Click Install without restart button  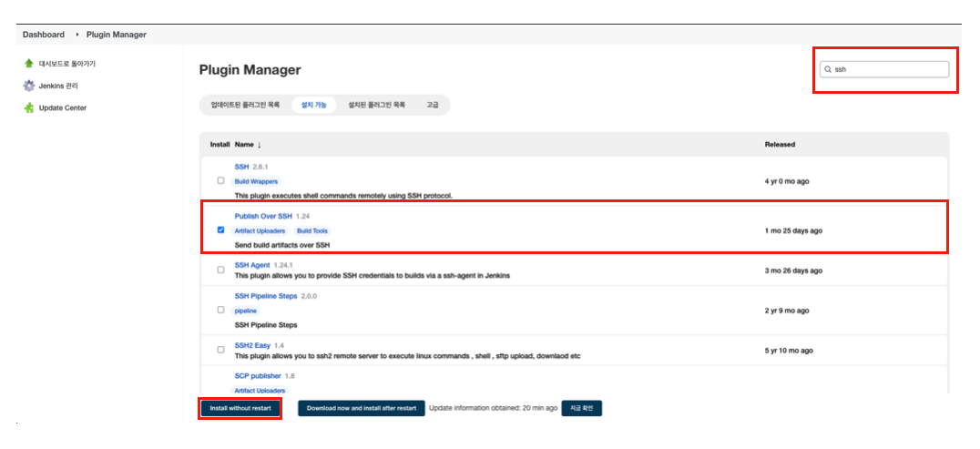pos(240,408)
